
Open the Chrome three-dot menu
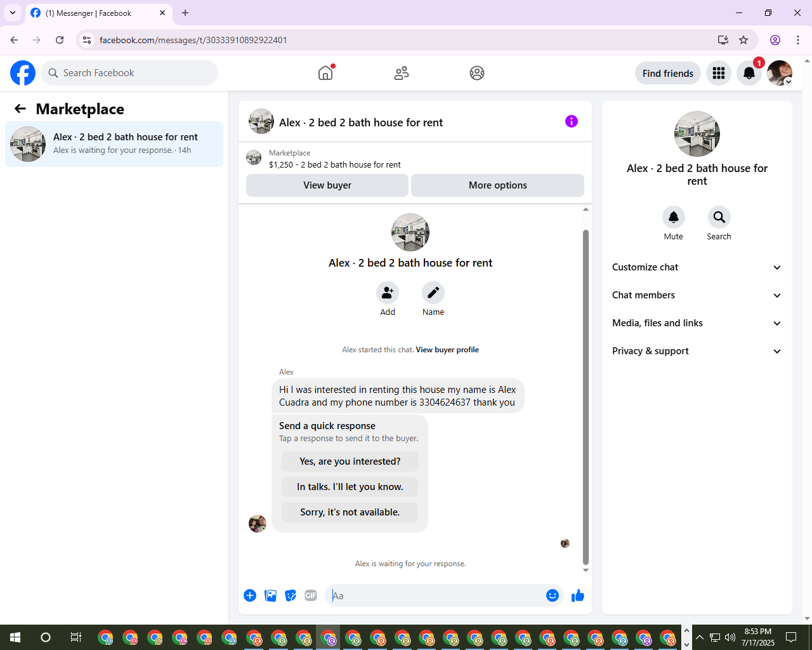pyautogui.click(x=798, y=40)
